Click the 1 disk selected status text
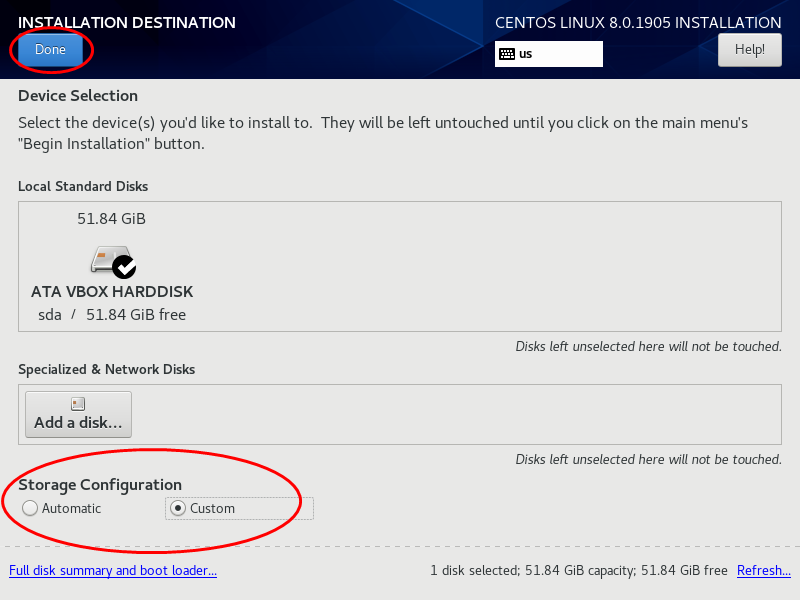 click(579, 570)
